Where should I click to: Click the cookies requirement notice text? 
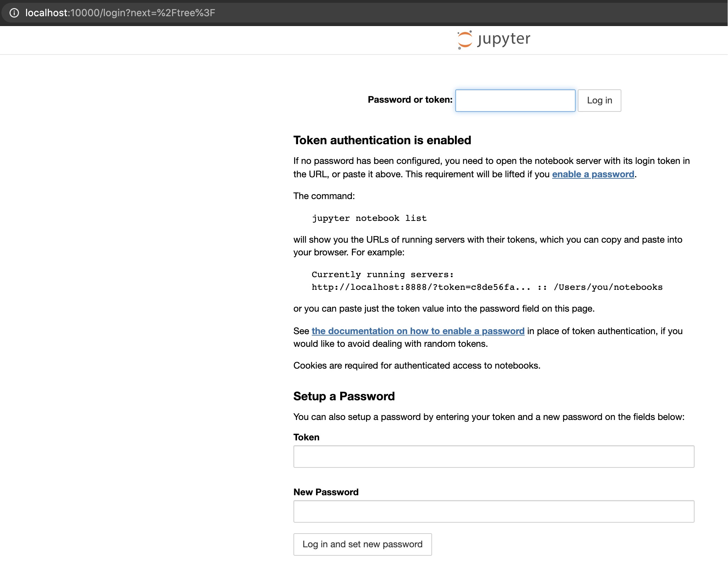417,366
